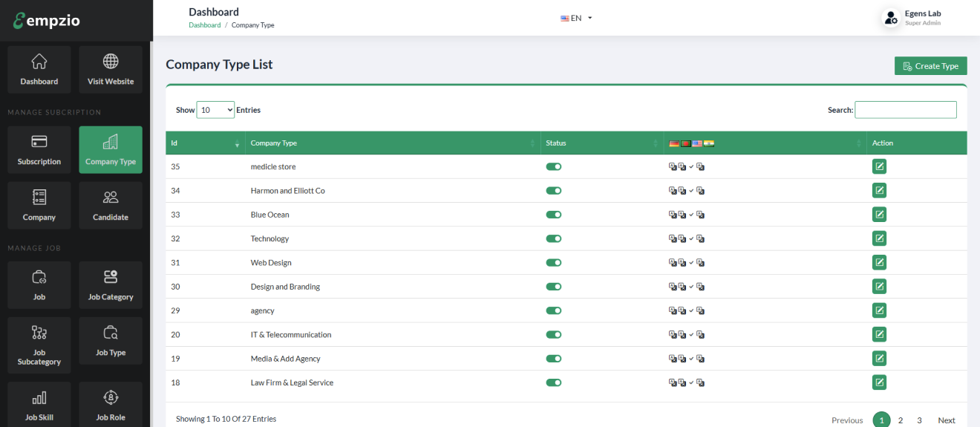Go to the Next page
The width and height of the screenshot is (980, 427).
(947, 420)
